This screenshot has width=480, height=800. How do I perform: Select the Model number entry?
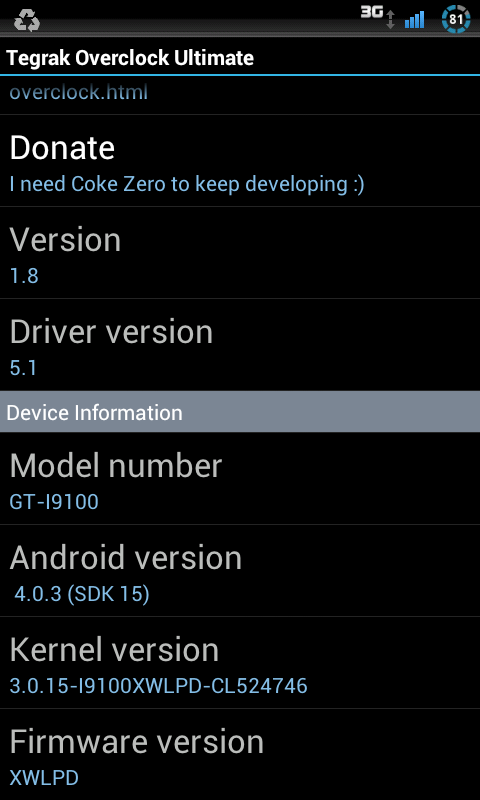tap(240, 479)
